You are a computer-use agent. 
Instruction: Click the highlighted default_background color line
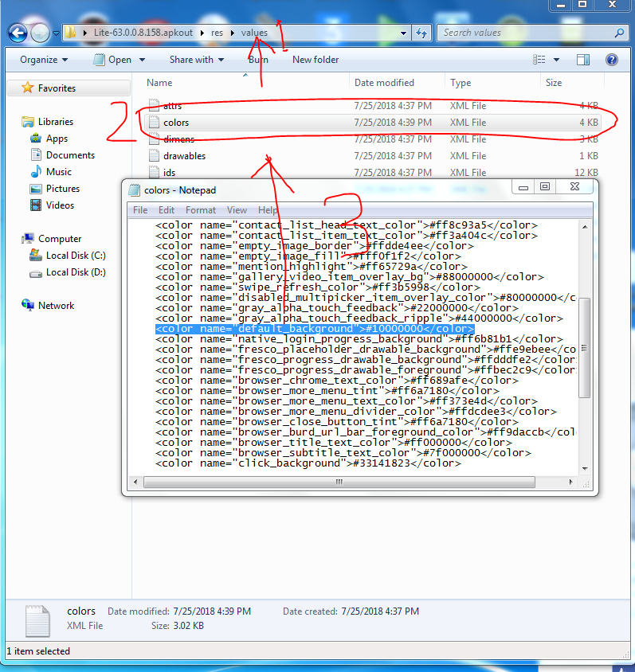315,329
